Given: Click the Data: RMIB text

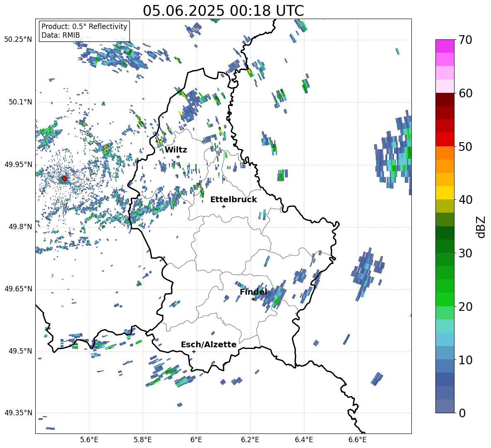Looking at the screenshot, I should 61,35.
